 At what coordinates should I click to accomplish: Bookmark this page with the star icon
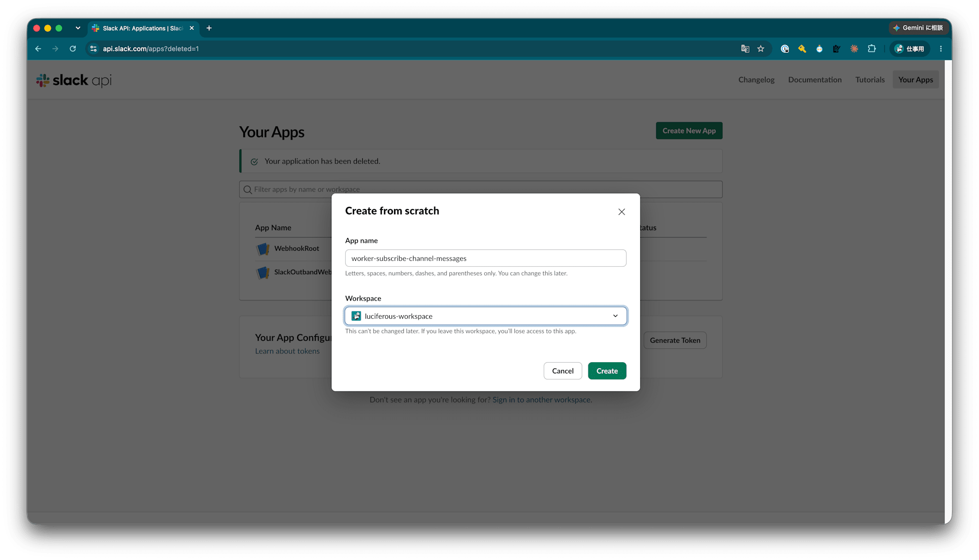[x=761, y=48]
